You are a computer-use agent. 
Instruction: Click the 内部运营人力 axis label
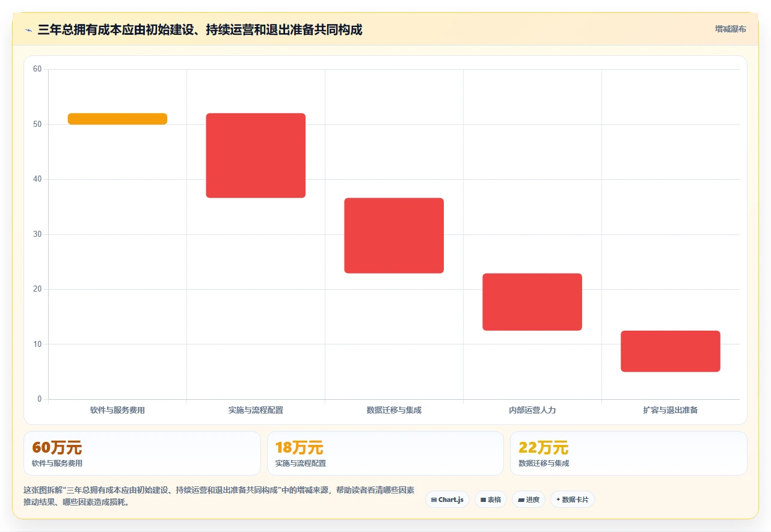click(x=532, y=410)
